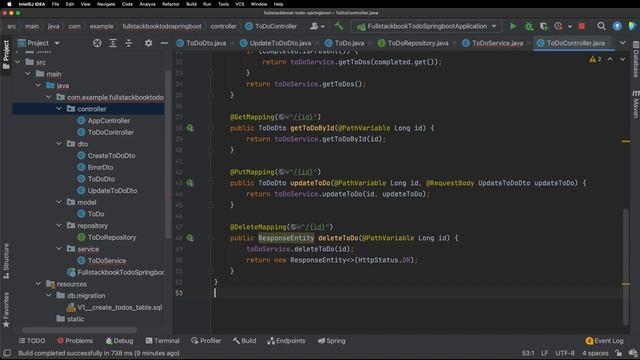640x360 pixels.
Task: Open the Profiler tool window
Action: pyautogui.click(x=206, y=340)
